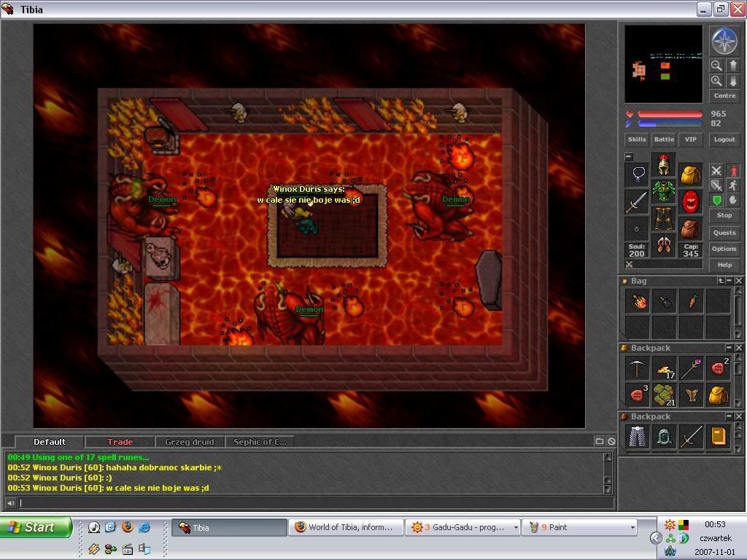This screenshot has height=560, width=747.
Task: Go up one container level in Bag
Action: coord(721,281)
